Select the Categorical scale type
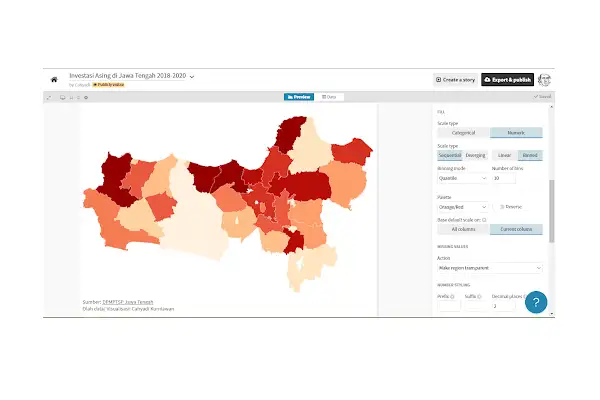This screenshot has height=400, width=600. coord(463,133)
